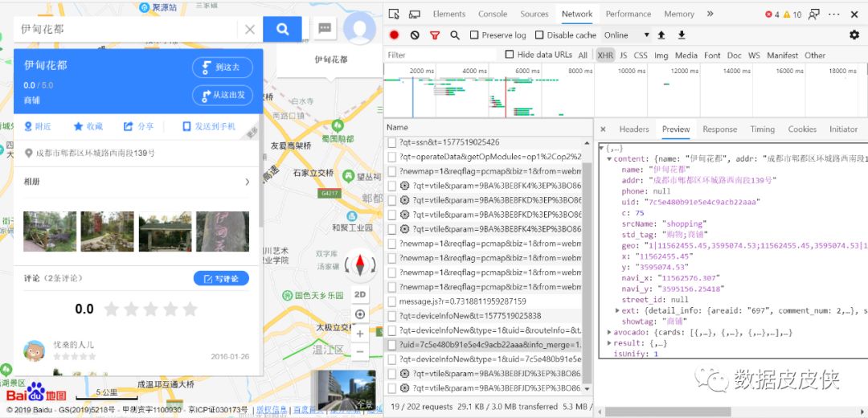Select the XHR filter type
The width and height of the screenshot is (868, 418).
605,55
